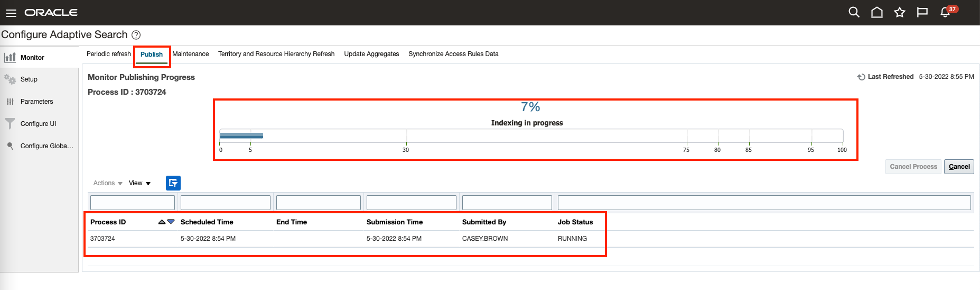Click the Cancel Process button
This screenshot has height=290, width=980.
913,167
